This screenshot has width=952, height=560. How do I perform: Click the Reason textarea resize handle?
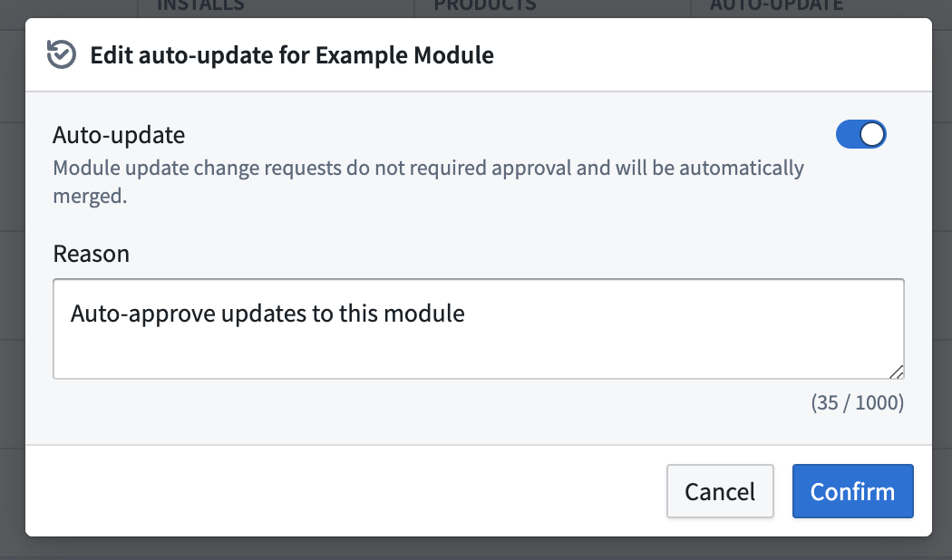point(897,371)
